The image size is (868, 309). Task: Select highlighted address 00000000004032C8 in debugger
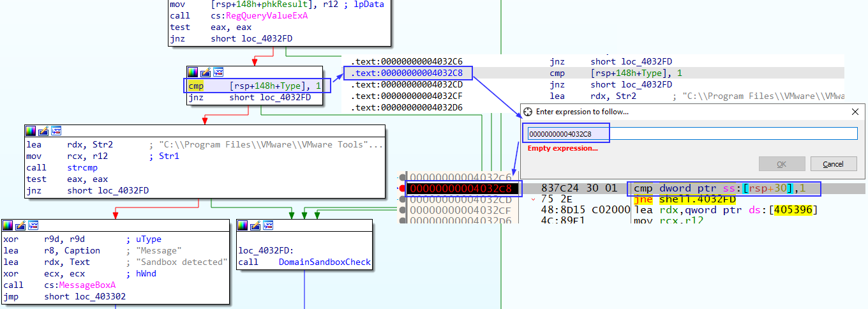tap(461, 188)
